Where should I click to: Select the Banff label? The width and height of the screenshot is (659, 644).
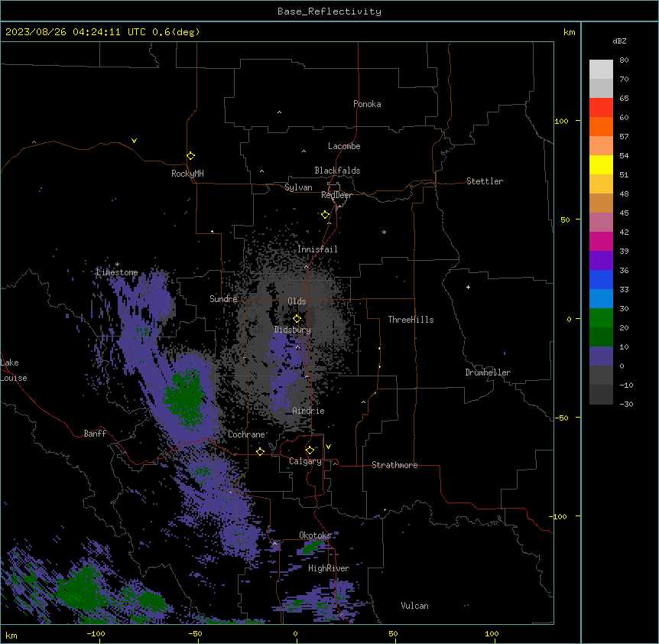[x=95, y=434]
